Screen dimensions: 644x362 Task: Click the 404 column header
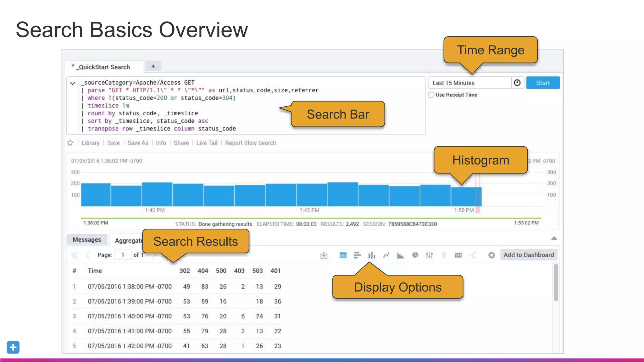203,271
